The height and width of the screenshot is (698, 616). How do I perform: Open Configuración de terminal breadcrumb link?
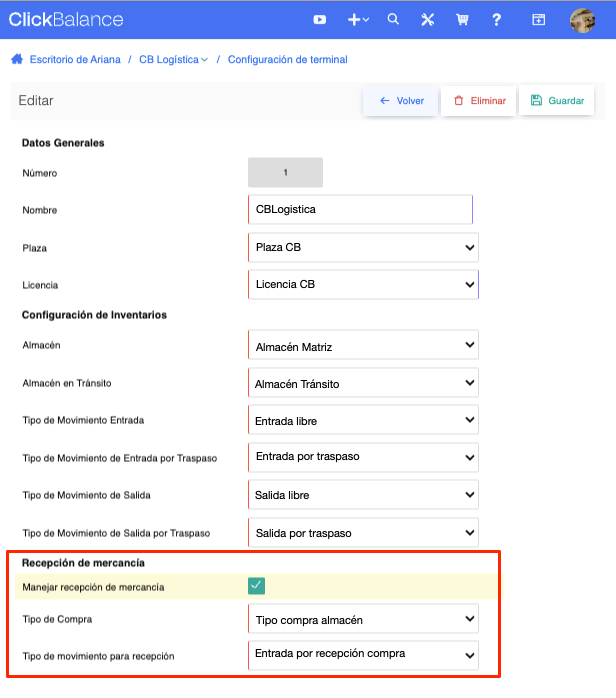pos(288,60)
